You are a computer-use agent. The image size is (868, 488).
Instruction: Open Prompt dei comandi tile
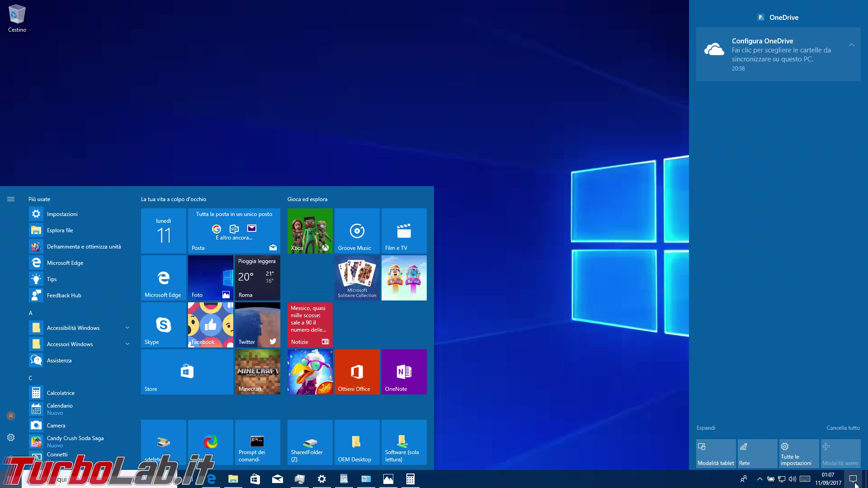coord(257,442)
